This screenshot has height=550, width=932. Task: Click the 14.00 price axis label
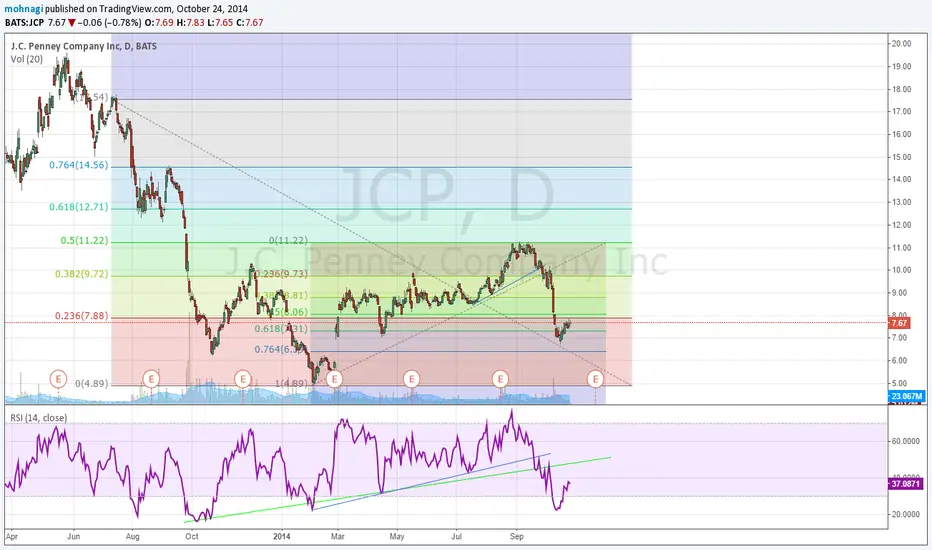901,179
